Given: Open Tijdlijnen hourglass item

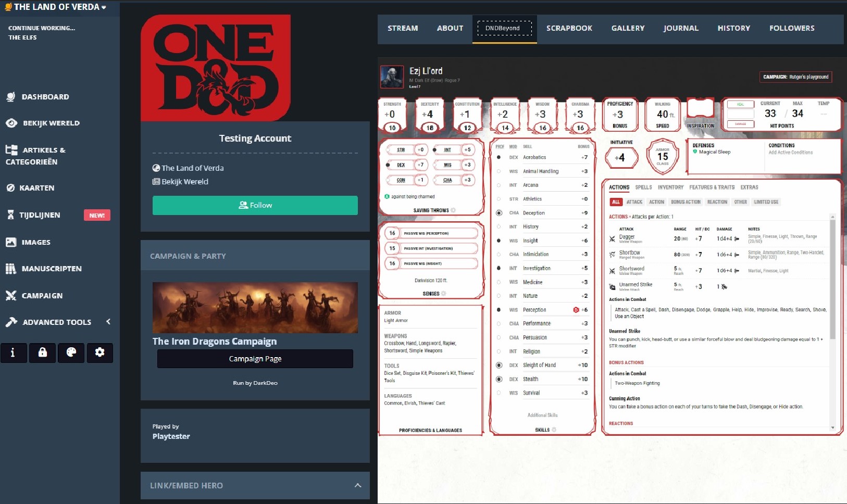Looking at the screenshot, I should point(33,215).
